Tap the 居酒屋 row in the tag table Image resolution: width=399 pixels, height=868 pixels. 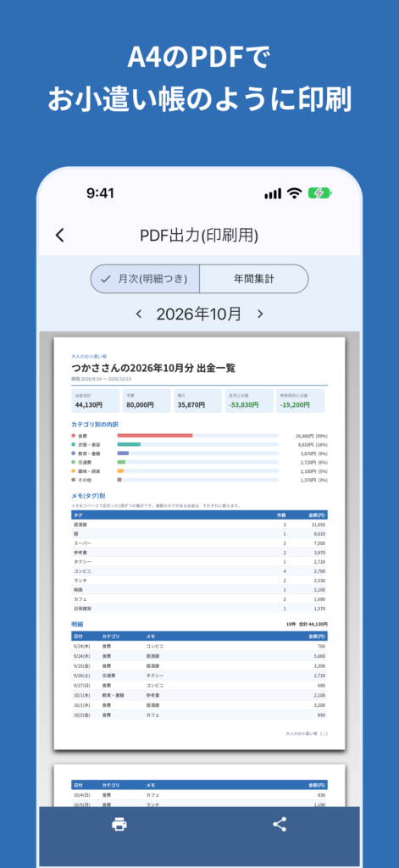pos(199,524)
